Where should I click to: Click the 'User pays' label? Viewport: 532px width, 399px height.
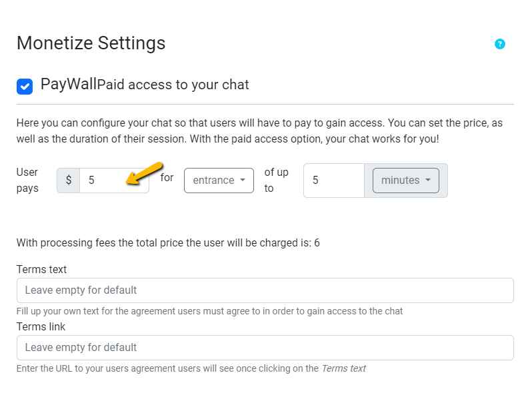click(27, 180)
